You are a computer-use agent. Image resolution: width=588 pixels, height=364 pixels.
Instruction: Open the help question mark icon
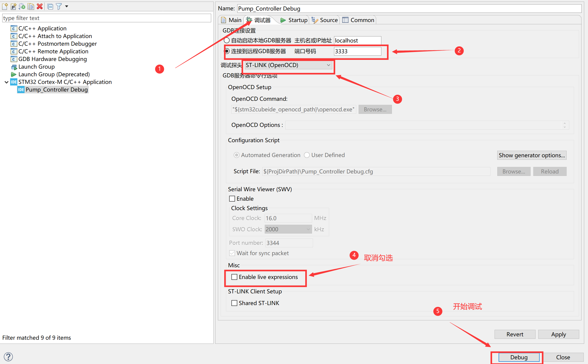tap(8, 357)
